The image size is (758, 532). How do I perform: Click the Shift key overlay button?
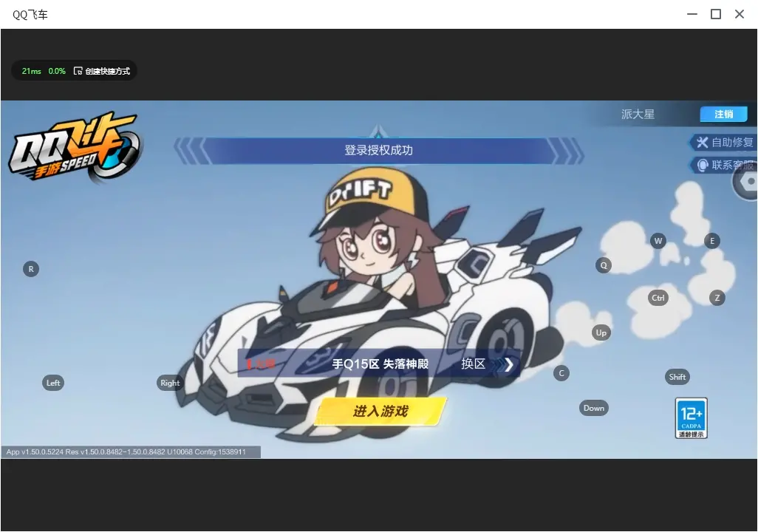[677, 378]
